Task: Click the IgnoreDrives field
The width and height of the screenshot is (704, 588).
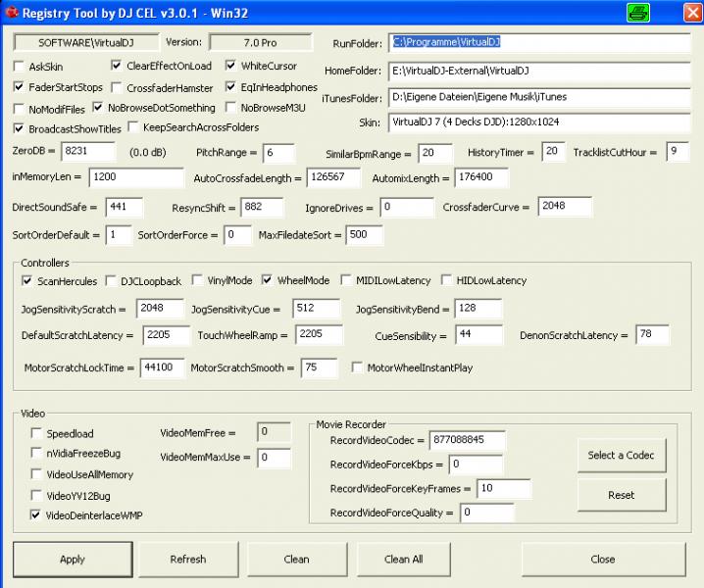Action: pos(407,208)
